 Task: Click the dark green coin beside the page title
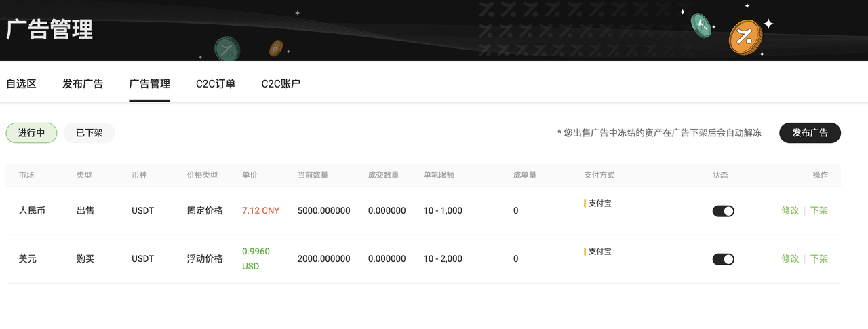[x=227, y=49]
